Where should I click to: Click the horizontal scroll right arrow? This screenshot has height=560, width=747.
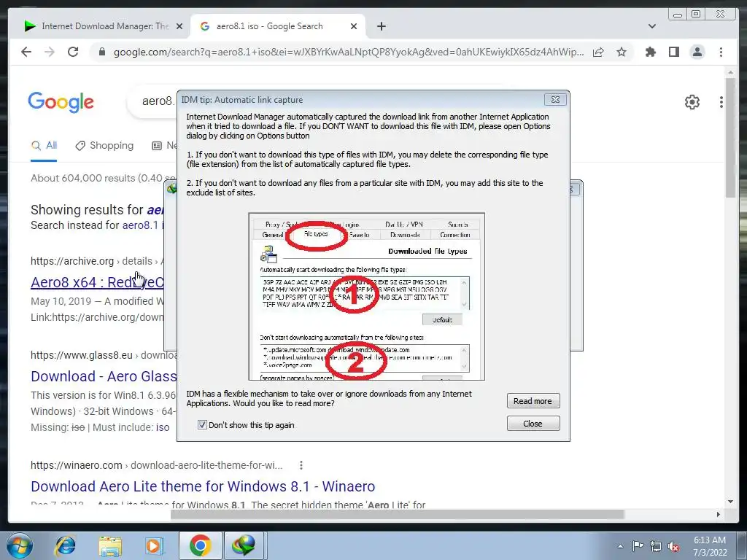pyautogui.click(x=719, y=514)
